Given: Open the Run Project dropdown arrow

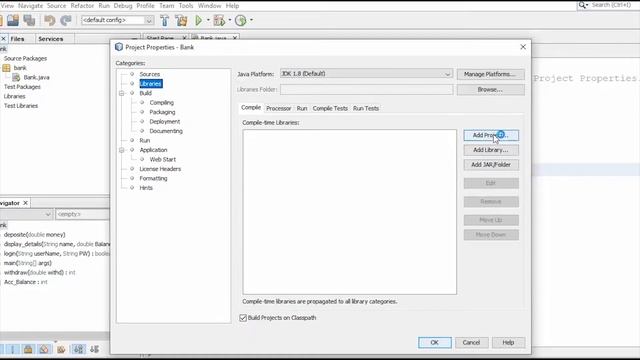Looking at the screenshot, I should coord(208,20).
